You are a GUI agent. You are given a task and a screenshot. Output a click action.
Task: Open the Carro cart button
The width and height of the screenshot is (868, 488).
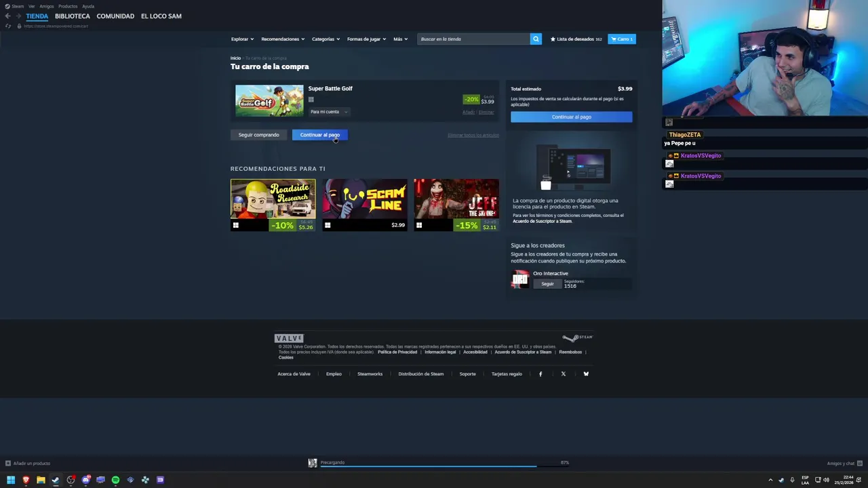point(622,39)
